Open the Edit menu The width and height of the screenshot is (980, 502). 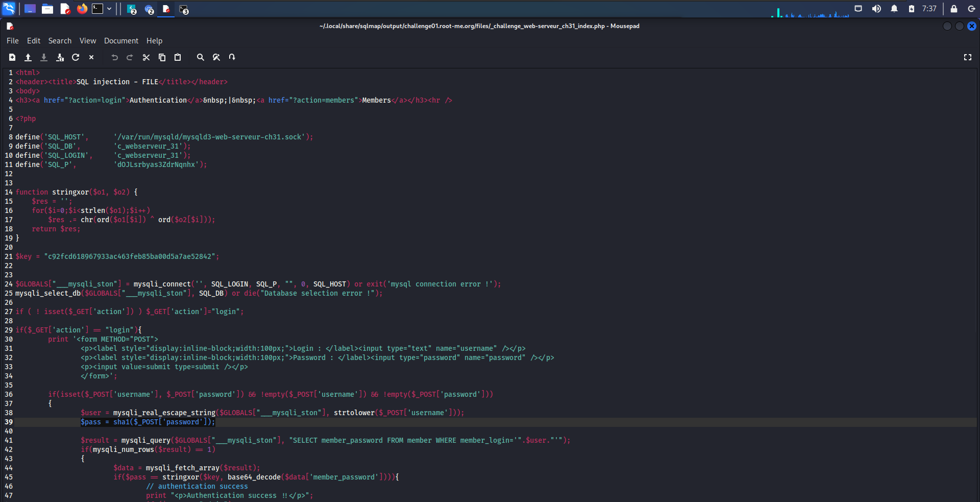click(34, 41)
